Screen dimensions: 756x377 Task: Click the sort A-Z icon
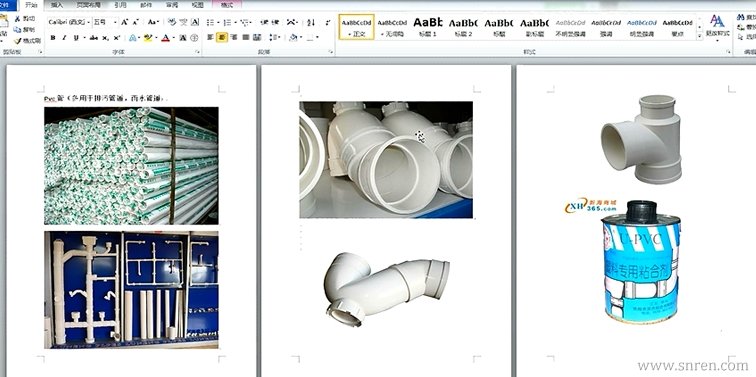click(311, 22)
